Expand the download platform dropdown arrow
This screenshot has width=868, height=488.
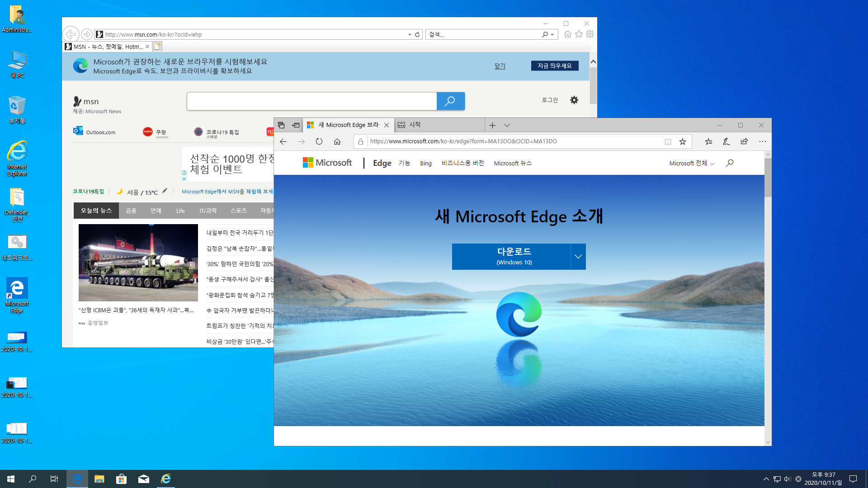pos(578,257)
